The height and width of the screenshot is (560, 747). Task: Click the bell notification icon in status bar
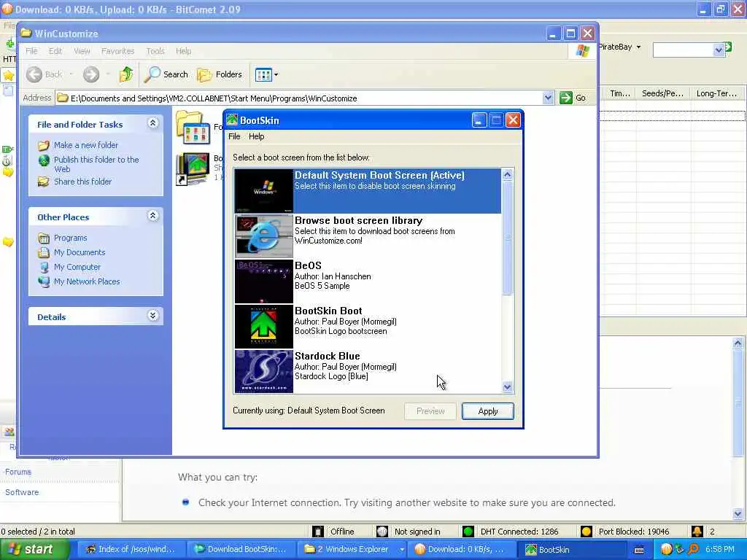click(x=697, y=532)
